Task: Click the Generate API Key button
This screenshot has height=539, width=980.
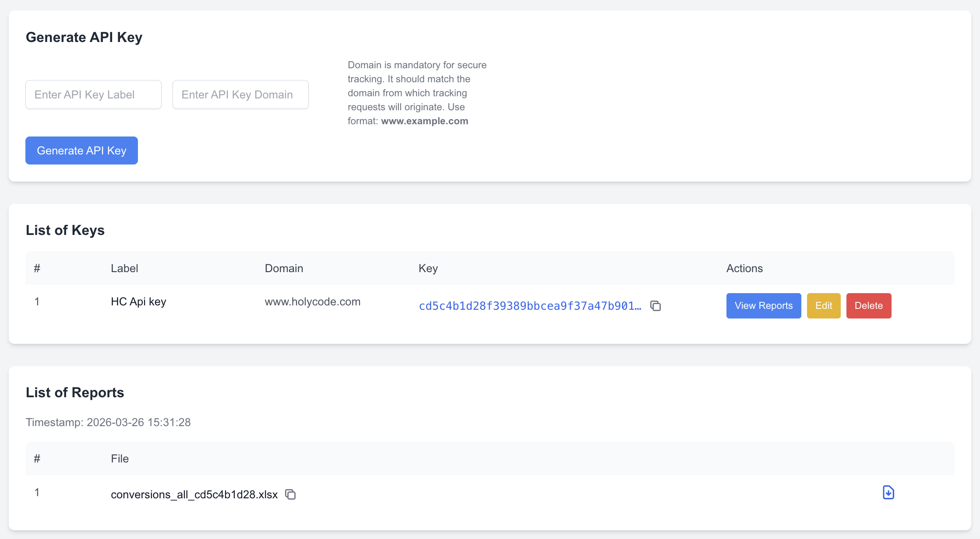Action: (x=81, y=150)
